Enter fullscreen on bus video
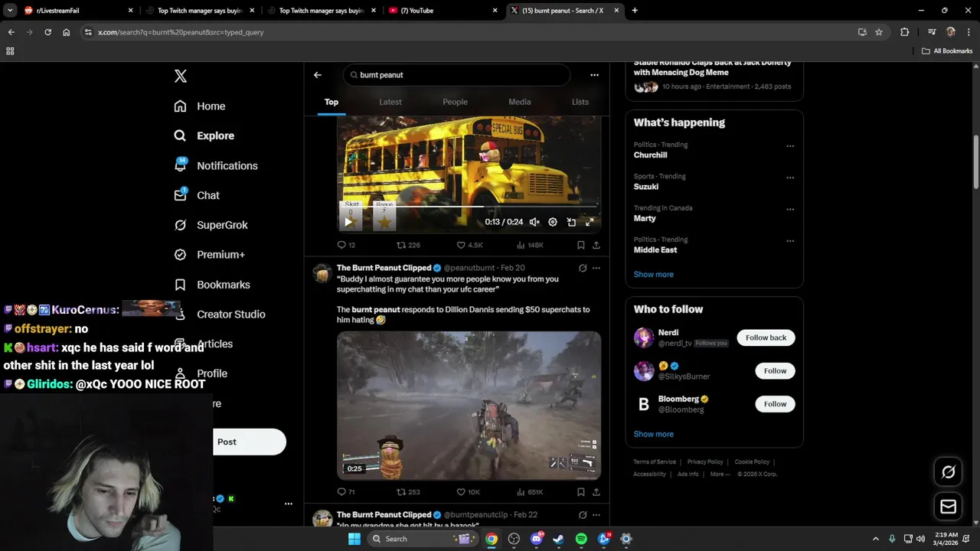The height and width of the screenshot is (551, 980). click(x=590, y=222)
